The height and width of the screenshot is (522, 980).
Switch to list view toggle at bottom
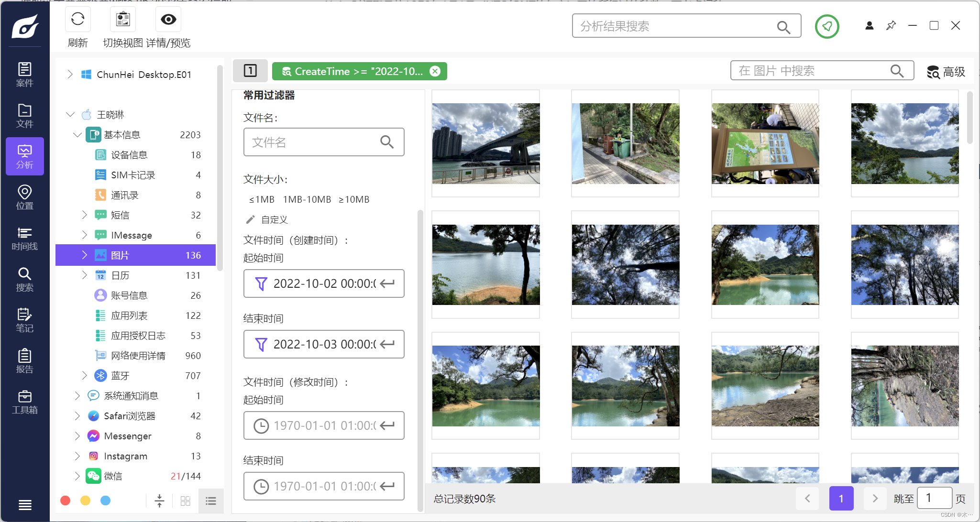point(211,500)
